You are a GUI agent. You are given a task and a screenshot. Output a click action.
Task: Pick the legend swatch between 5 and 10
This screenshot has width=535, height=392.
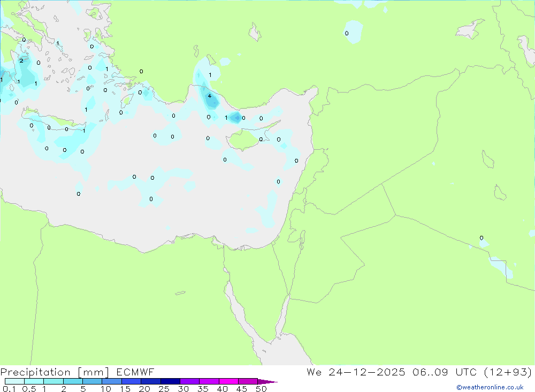point(93,381)
